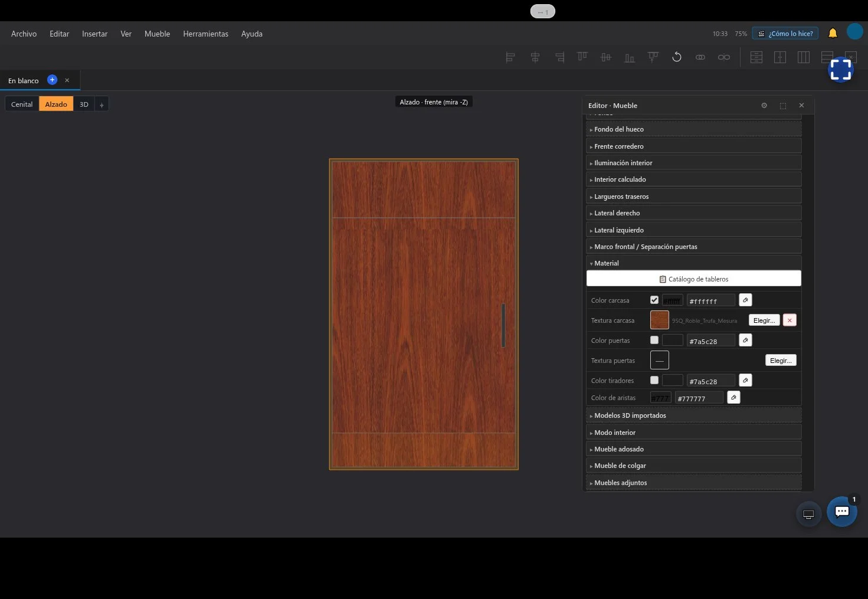
Task: Click the eyedropper next to Color carcasa
Action: pyautogui.click(x=745, y=300)
